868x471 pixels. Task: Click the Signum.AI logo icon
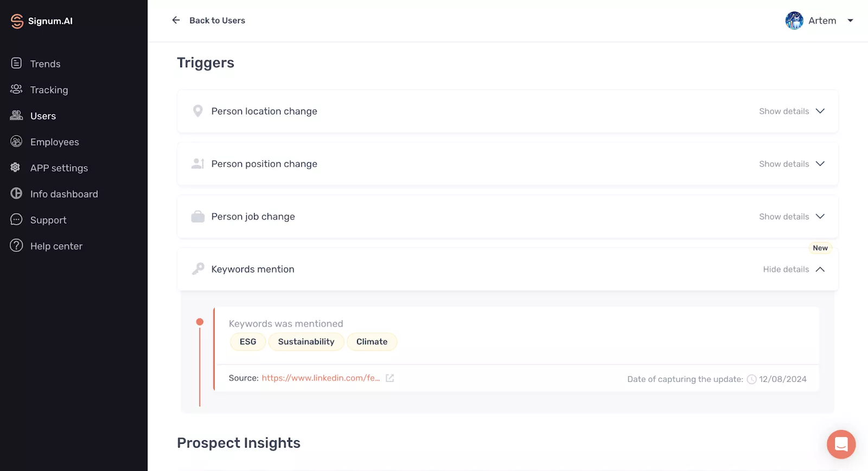(x=17, y=21)
